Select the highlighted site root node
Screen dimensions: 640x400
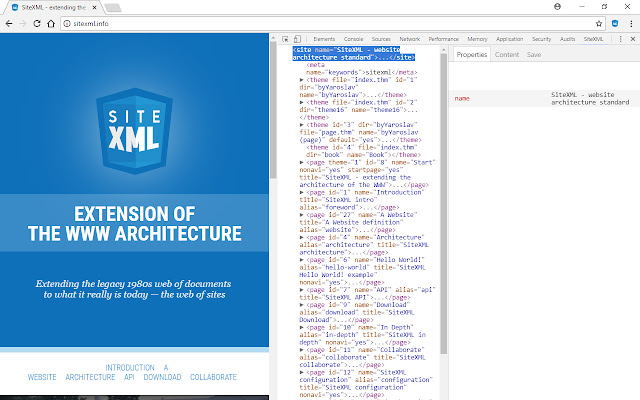coord(353,53)
